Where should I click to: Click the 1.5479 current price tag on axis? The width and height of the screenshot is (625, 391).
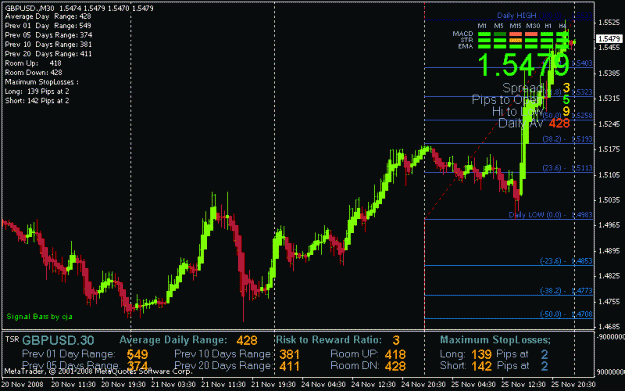tap(609, 39)
